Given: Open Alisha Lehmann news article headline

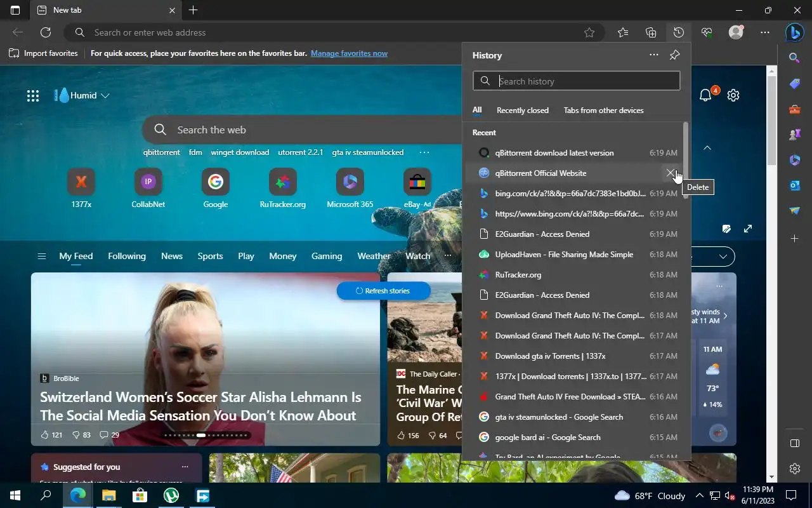Looking at the screenshot, I should 200,406.
